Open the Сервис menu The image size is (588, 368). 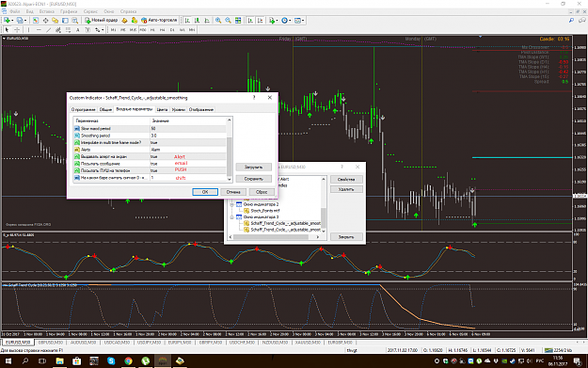90,11
